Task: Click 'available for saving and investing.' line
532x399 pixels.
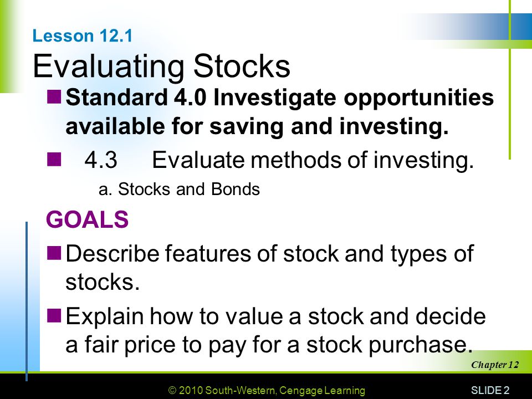Action: pos(257,126)
